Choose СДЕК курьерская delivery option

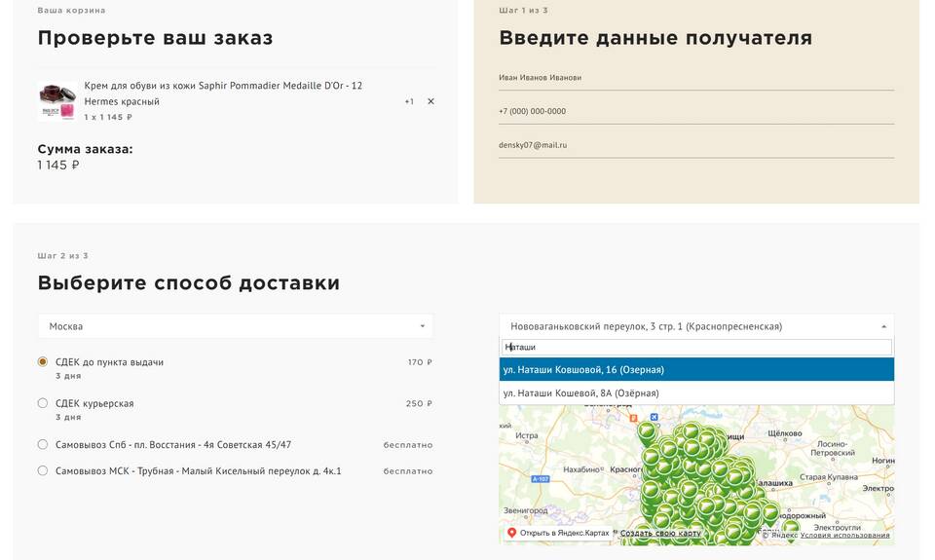[43, 403]
